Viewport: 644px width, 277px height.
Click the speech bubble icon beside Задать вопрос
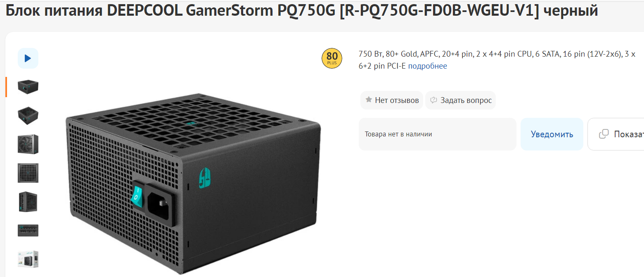point(433,100)
